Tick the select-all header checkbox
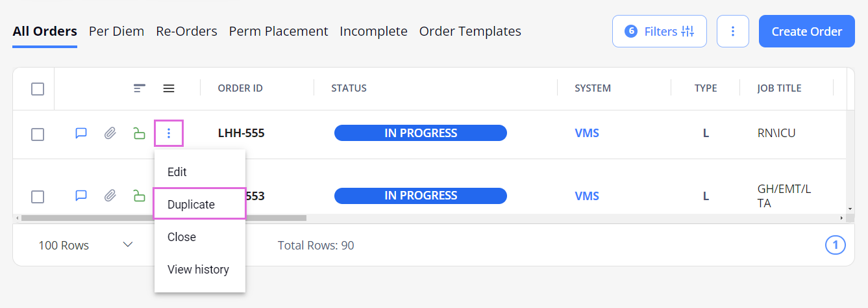Screen dimensions: 868x308 point(38,89)
